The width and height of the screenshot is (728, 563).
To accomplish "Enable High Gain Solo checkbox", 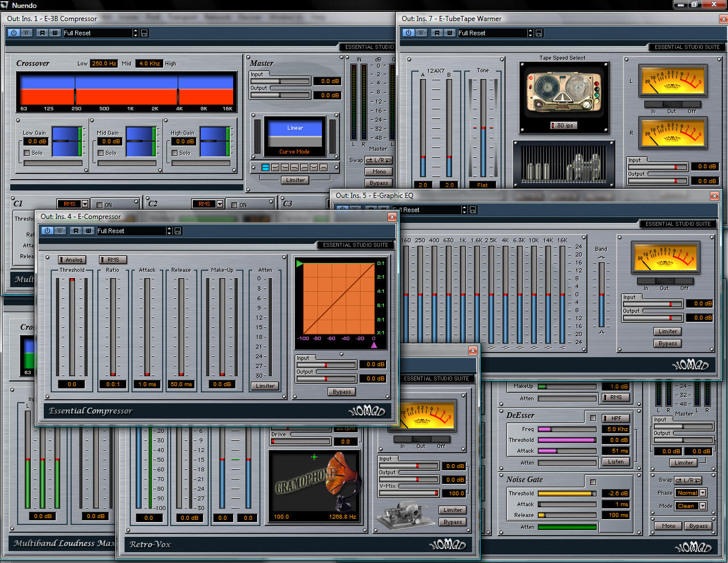I will coord(175,152).
